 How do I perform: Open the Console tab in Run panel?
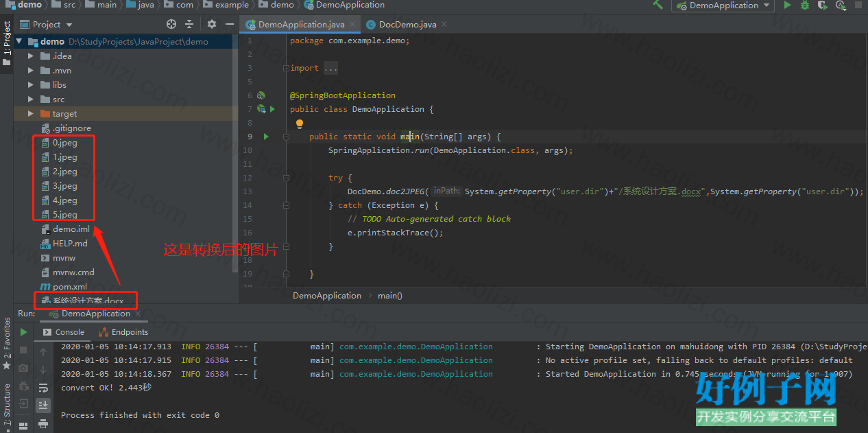(x=64, y=332)
